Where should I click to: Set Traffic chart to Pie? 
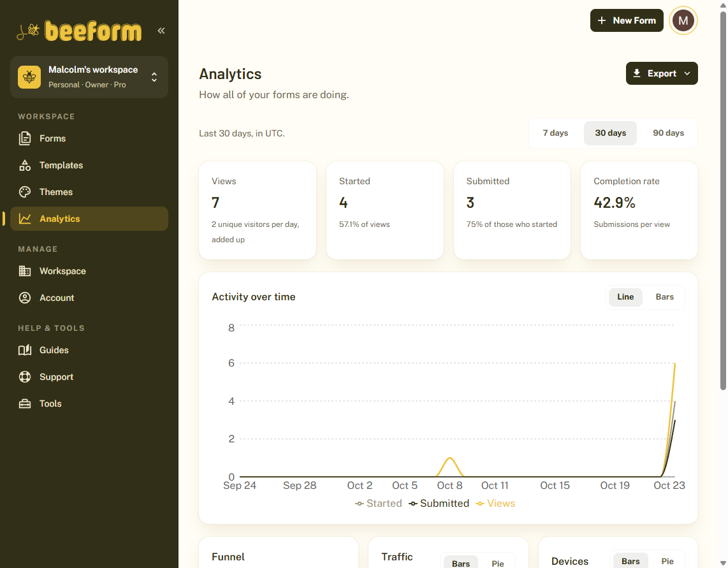(x=498, y=563)
